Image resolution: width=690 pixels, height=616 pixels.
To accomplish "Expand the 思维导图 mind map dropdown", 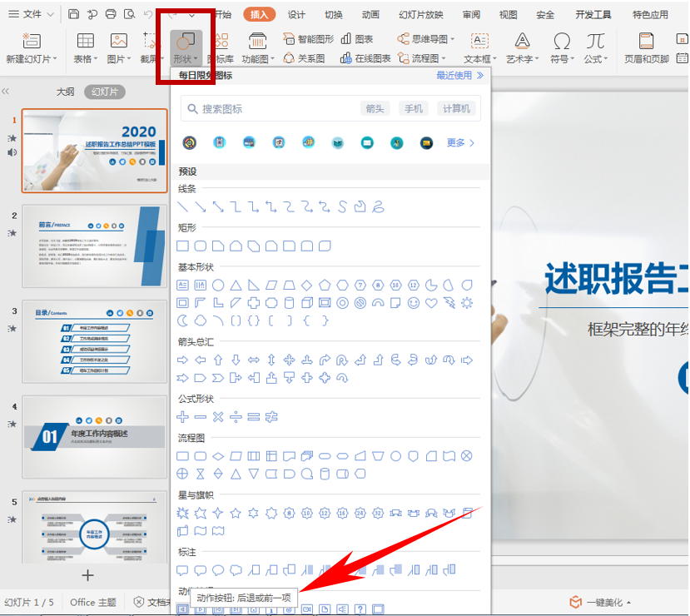I will 453,39.
